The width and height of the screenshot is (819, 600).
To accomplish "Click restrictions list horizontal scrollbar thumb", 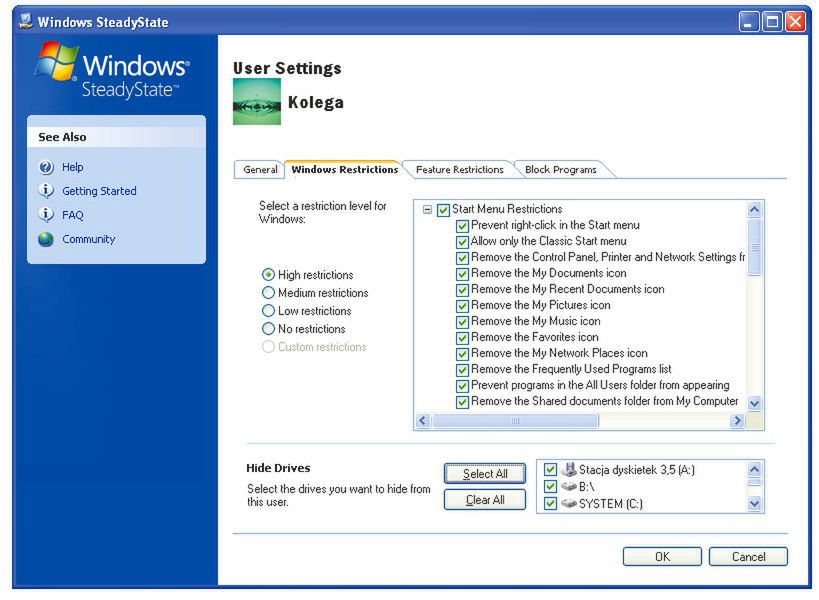I will 515,420.
